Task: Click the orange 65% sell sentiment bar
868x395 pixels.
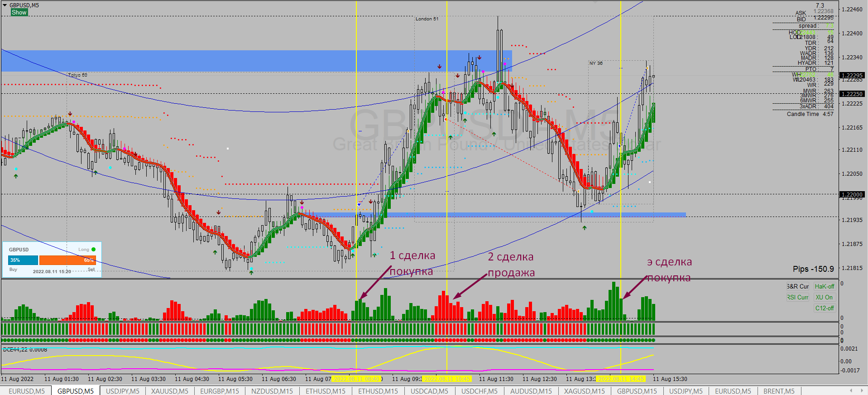Action: click(67, 260)
